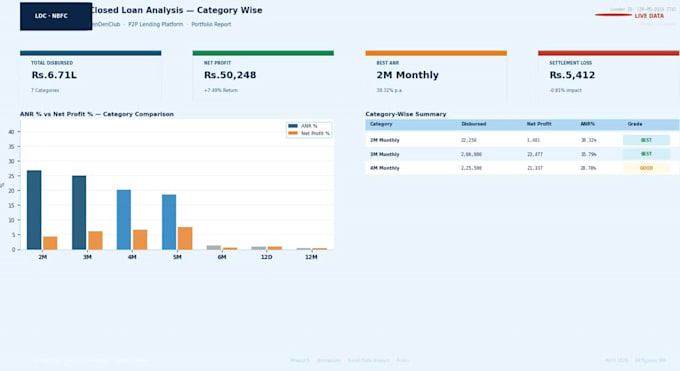680x371 pixels.
Task: Click the 12D x-axis label
Action: tap(266, 257)
